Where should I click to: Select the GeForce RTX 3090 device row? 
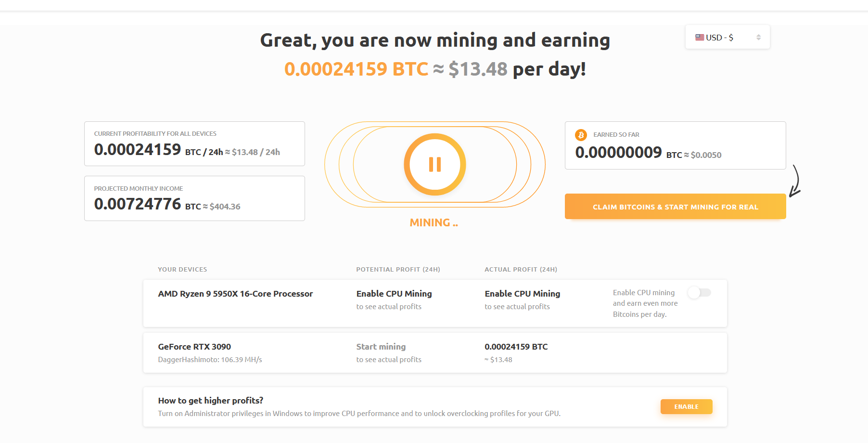(435, 352)
